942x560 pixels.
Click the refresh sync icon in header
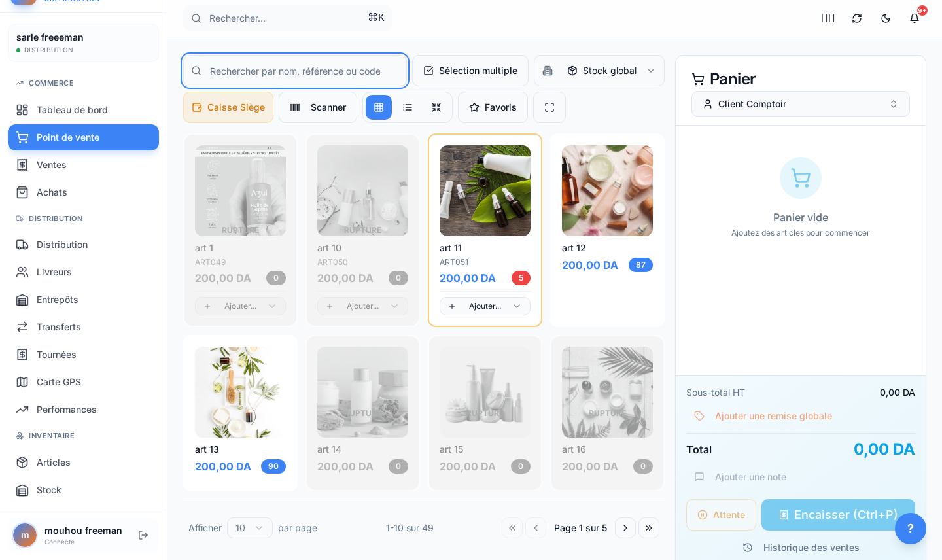click(x=857, y=18)
